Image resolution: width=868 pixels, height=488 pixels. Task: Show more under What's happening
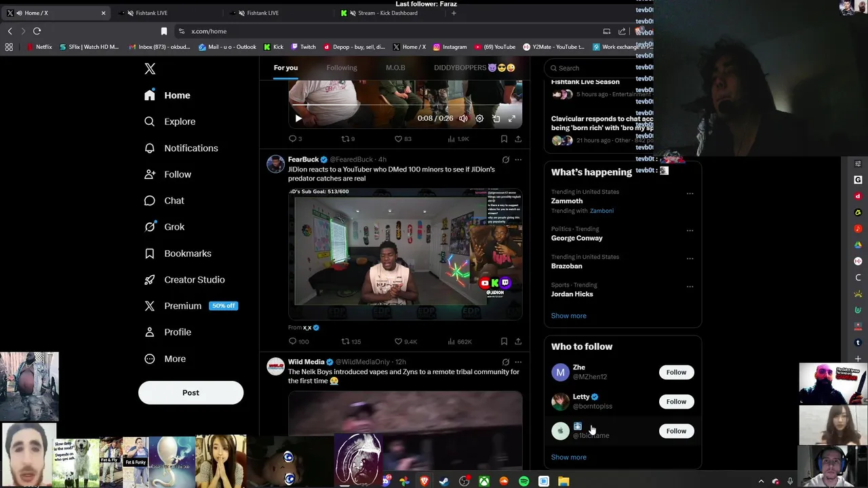(x=568, y=316)
